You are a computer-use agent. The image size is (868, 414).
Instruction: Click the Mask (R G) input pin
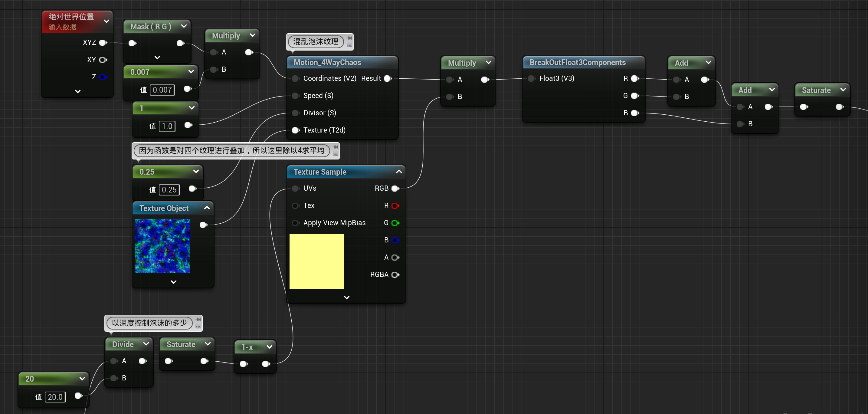pyautogui.click(x=133, y=43)
